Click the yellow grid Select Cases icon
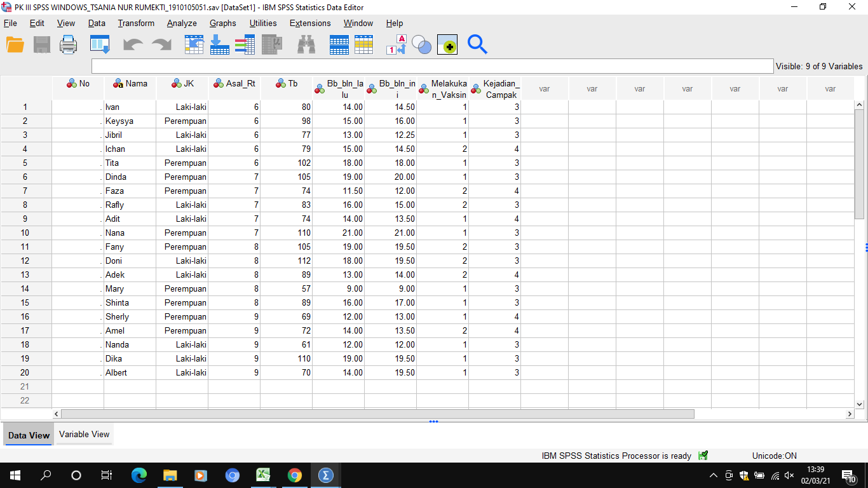 point(364,44)
